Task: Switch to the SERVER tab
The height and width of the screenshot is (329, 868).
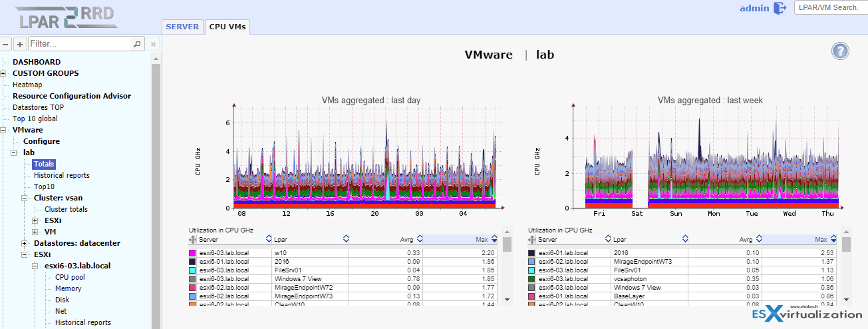Action: 182,27
